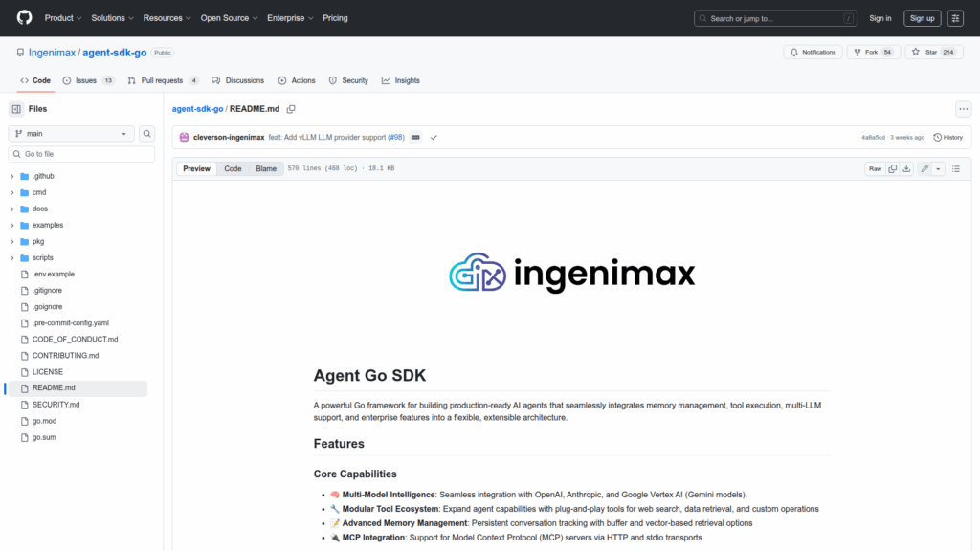
Task: Open the go.mod file
Action: pos(44,421)
